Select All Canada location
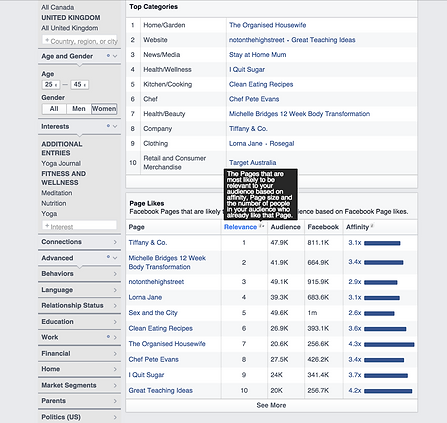Screen dimensions: 447x423 click(58, 7)
